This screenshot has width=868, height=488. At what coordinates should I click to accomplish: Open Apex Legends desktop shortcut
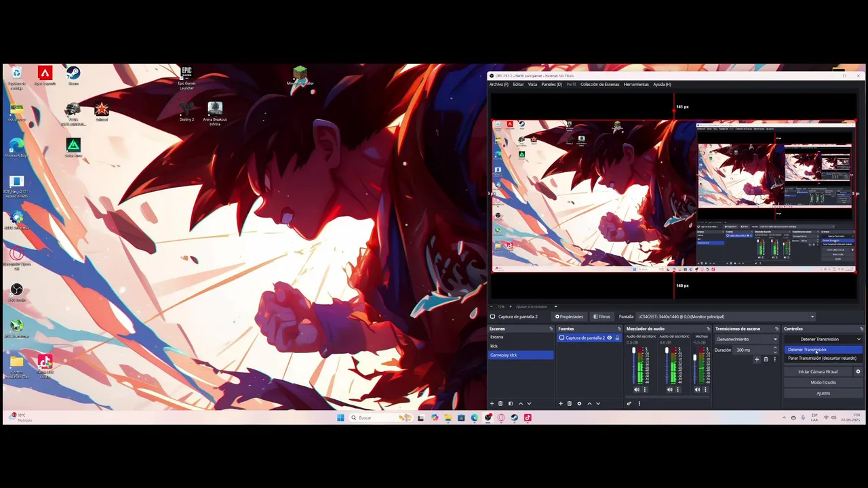point(45,76)
